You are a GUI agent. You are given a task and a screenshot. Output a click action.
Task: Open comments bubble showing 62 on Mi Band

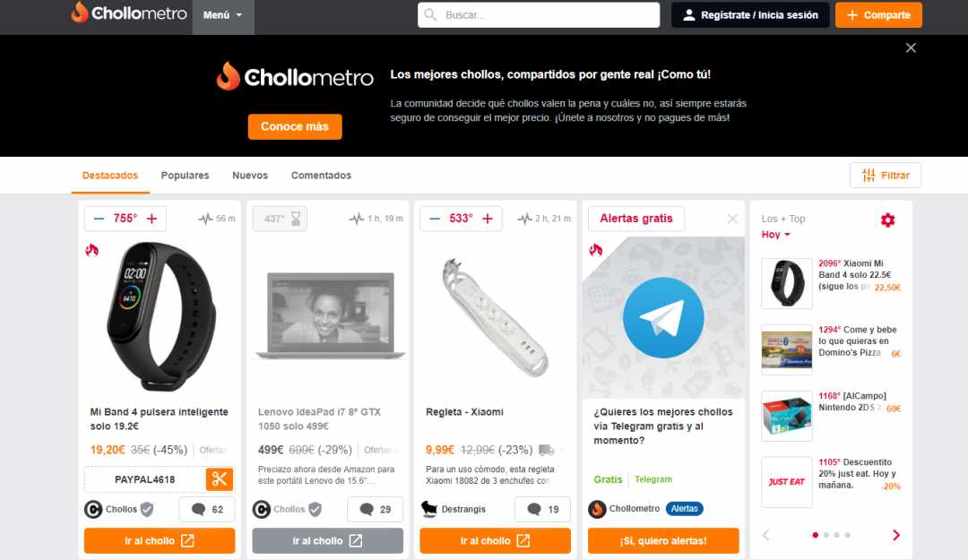coord(207,509)
